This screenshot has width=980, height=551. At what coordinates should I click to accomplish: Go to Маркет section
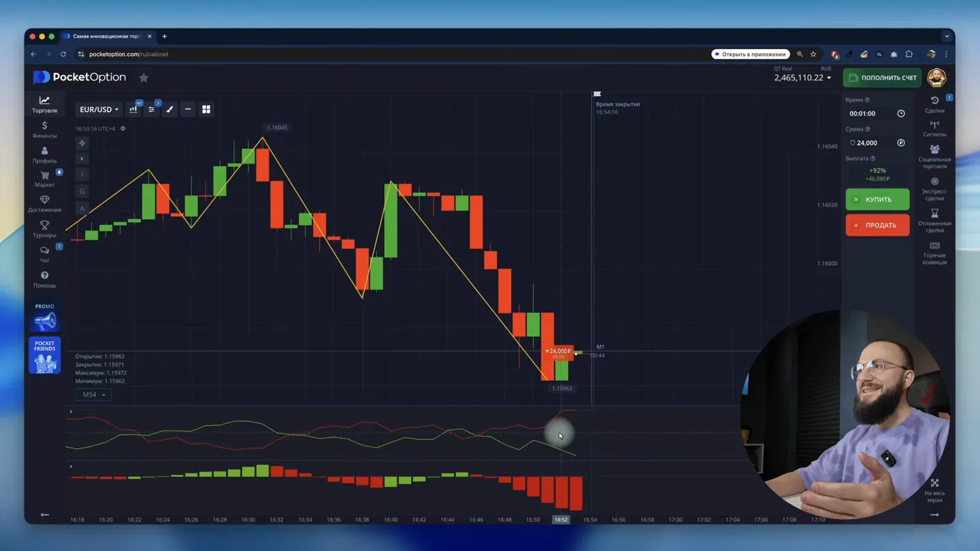[45, 179]
